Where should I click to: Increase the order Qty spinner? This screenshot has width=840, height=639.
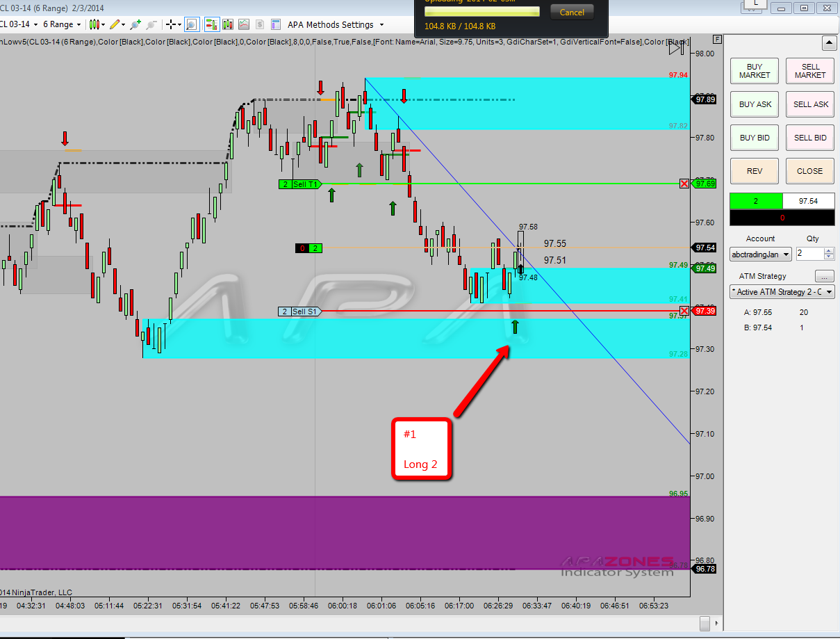coord(829,251)
